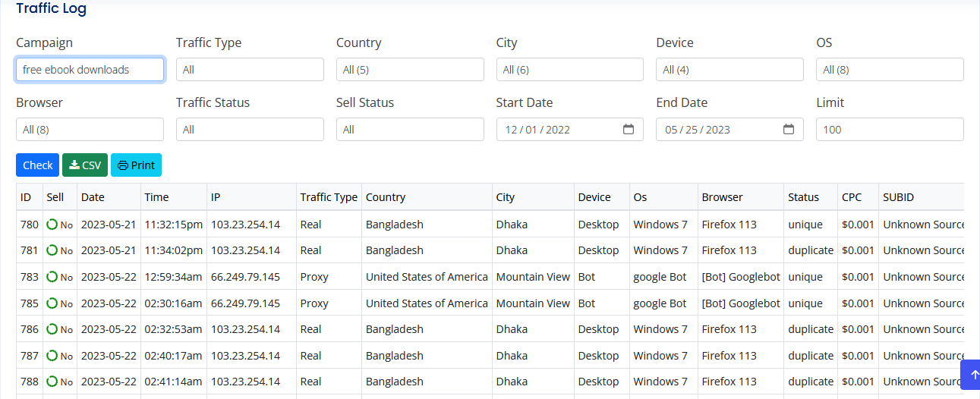Click the green sell status circle for ID 780
980x399 pixels.
(x=52, y=225)
